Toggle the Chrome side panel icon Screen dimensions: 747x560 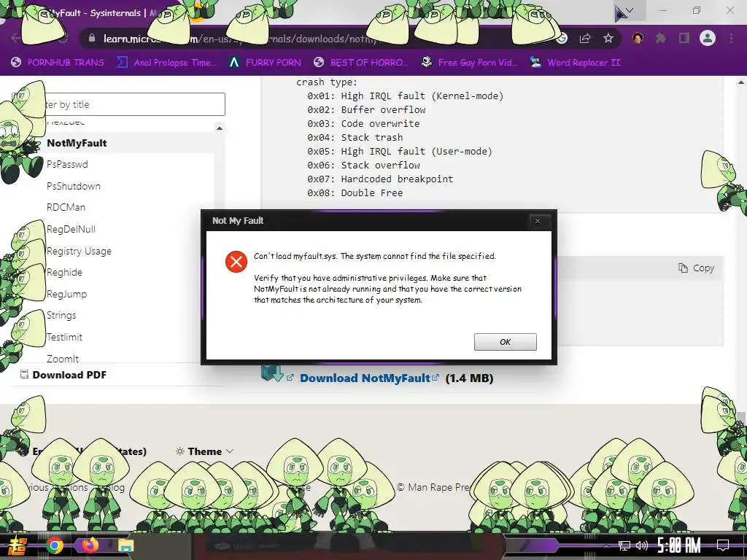click(684, 38)
